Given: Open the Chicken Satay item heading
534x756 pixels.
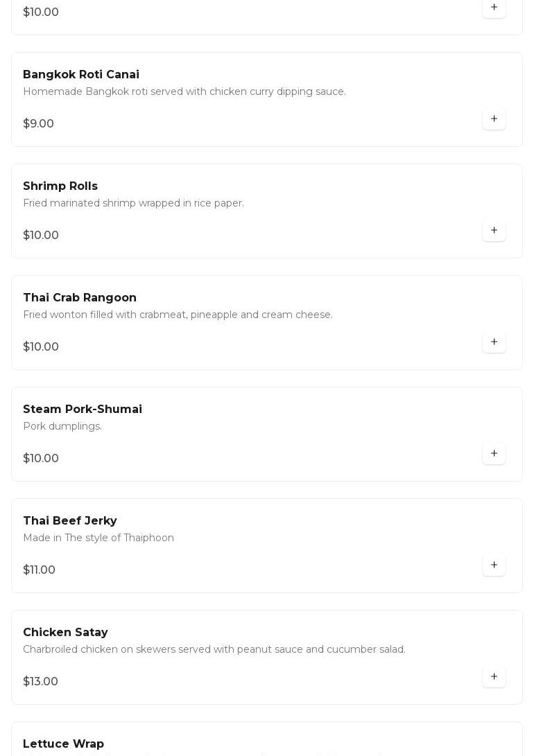Looking at the screenshot, I should [65, 632].
